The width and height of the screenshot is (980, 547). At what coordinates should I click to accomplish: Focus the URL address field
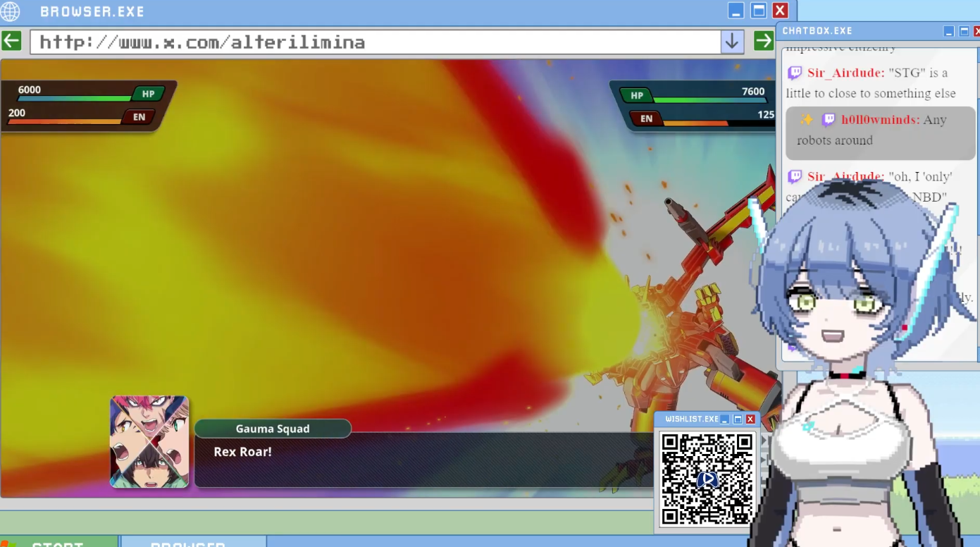click(376, 42)
